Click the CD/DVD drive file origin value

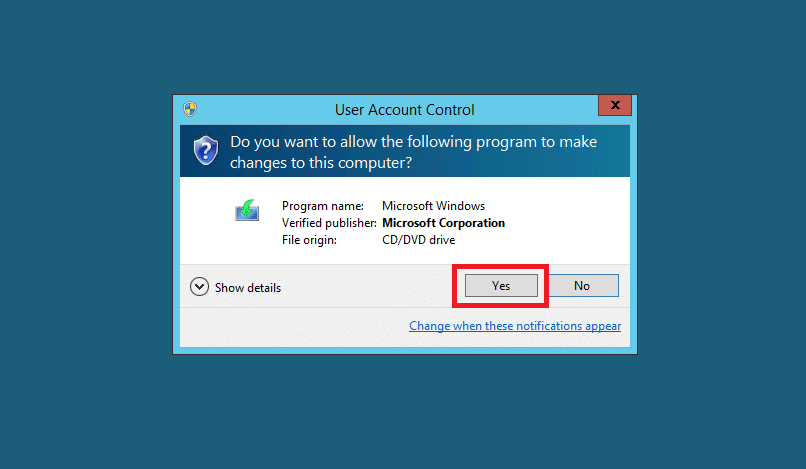[418, 240]
